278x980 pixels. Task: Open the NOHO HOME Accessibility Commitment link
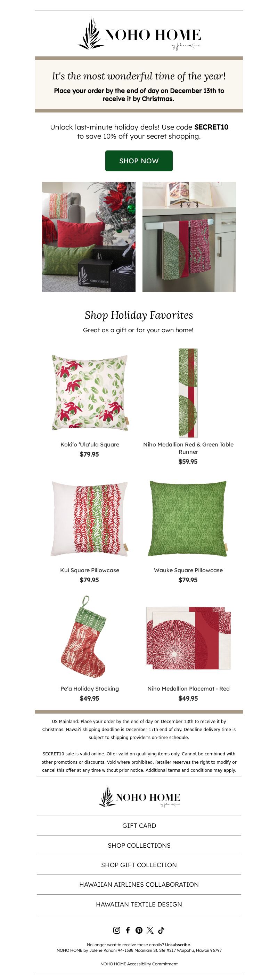point(139,964)
